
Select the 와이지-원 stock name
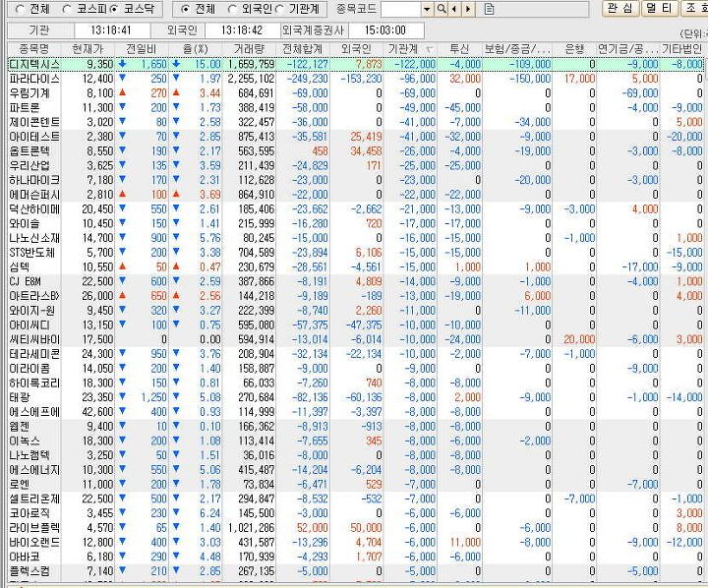coord(32,311)
